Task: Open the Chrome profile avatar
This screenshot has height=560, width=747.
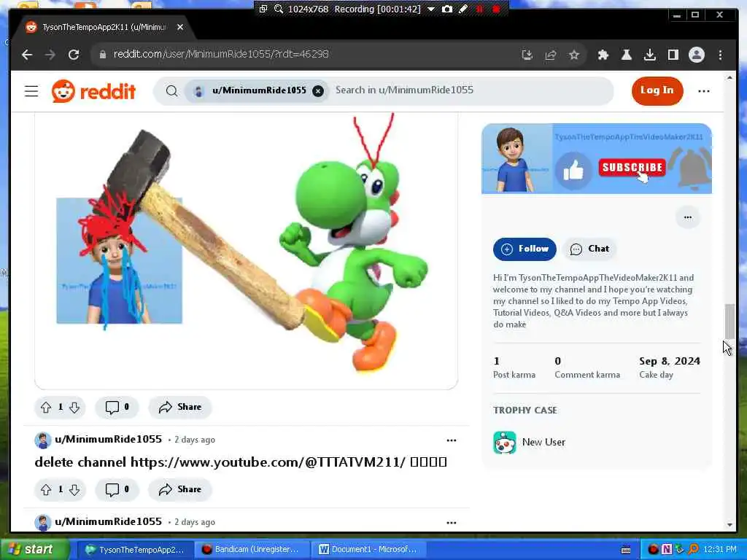Action: click(x=697, y=55)
